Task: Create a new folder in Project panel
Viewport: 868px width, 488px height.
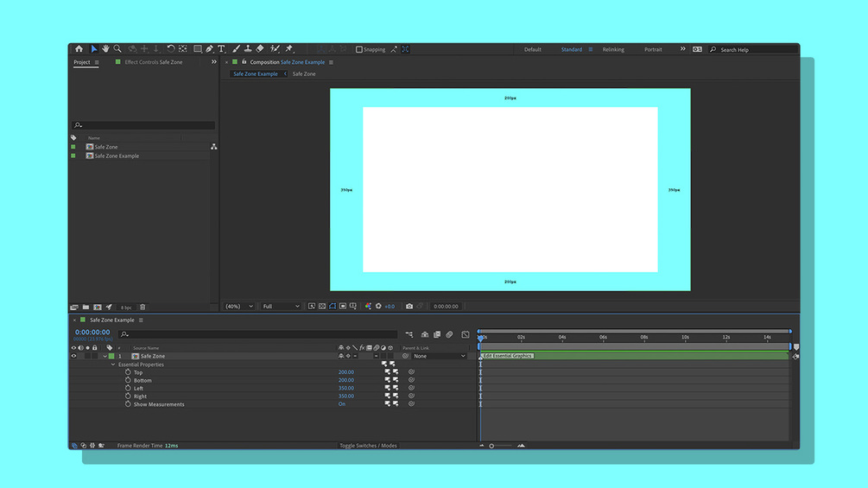Action: click(x=86, y=307)
